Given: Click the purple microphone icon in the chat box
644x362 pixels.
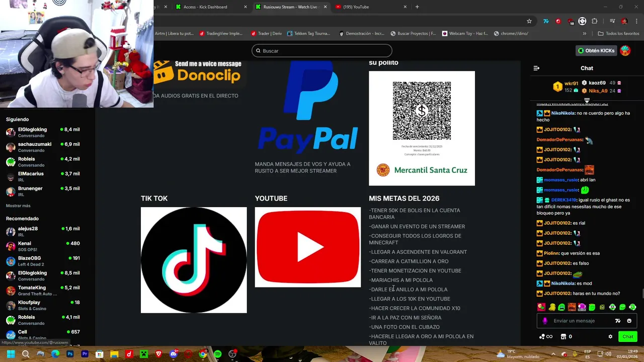Looking at the screenshot, I should click(x=545, y=321).
